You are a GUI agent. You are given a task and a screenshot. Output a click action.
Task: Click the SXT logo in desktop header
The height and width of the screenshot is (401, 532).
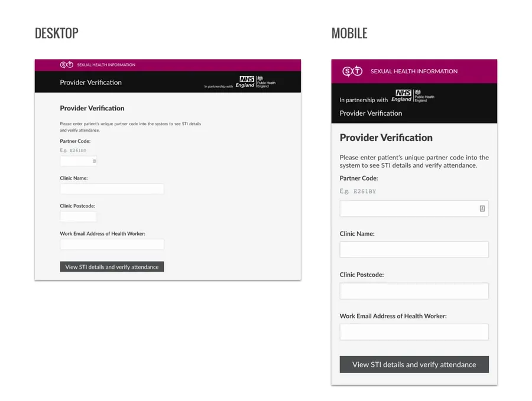pyautogui.click(x=66, y=64)
